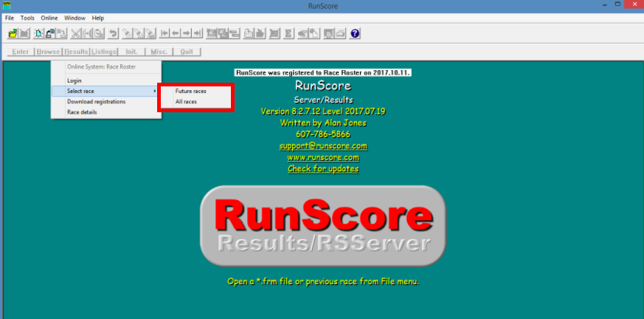Open the www.runscore.com link
The width and height of the screenshot is (644, 319).
coord(322,157)
